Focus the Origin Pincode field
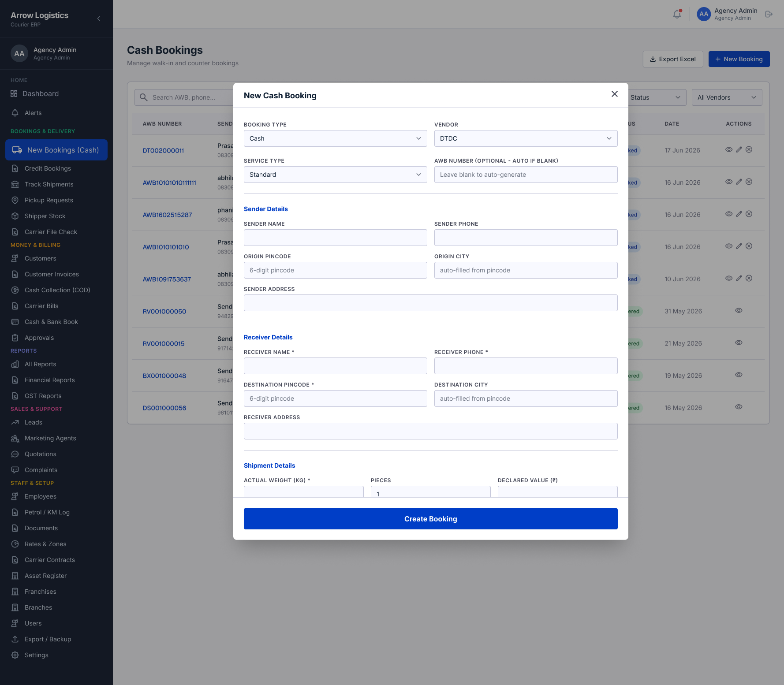Viewport: 784px width, 685px height. (336, 270)
